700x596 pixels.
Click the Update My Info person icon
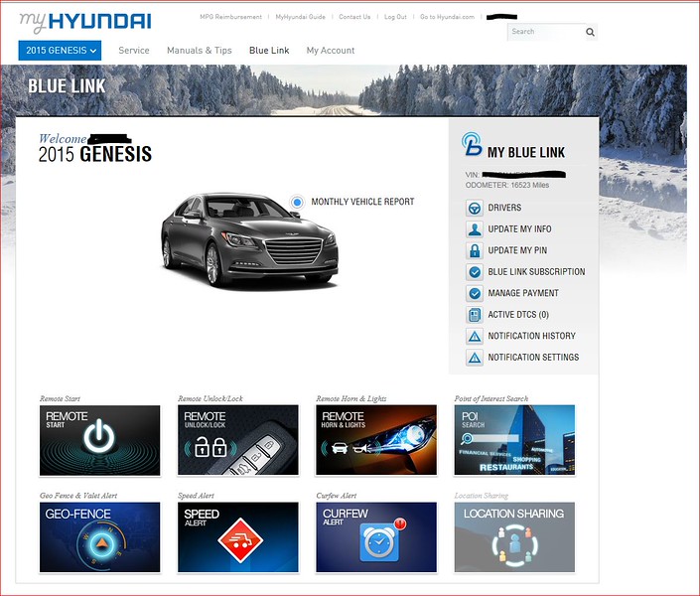click(475, 229)
